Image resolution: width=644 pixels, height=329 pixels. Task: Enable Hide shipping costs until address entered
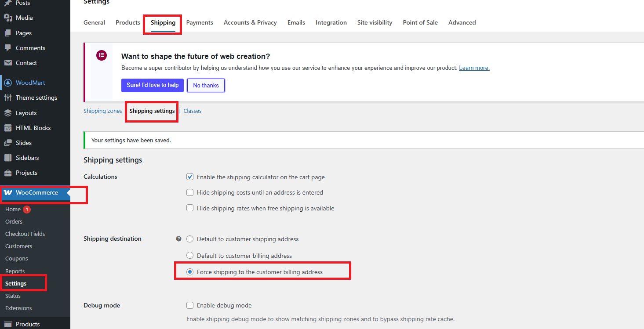click(190, 192)
